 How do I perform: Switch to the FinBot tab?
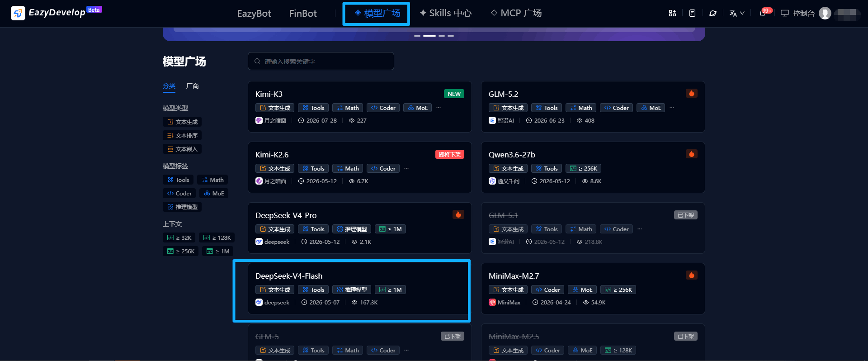303,14
